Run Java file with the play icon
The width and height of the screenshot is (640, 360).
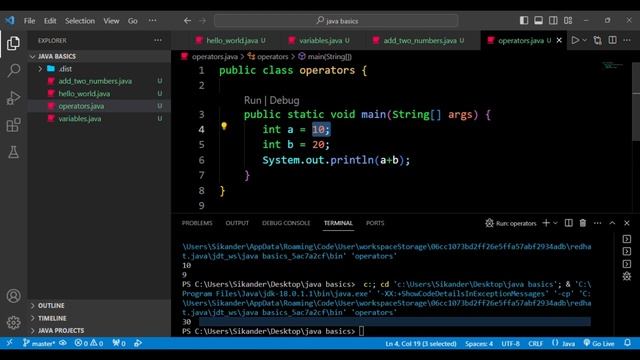tap(575, 40)
